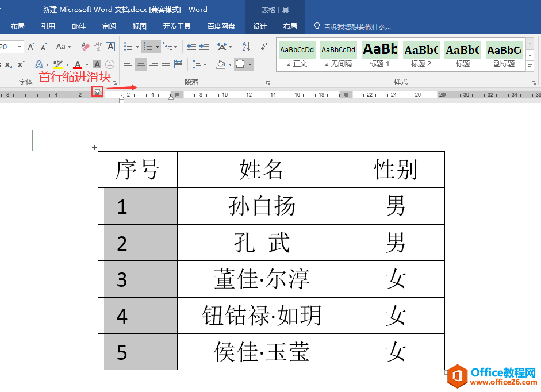541x392 pixels.
Task: Click the cell containing 孙白扬
Action: [x=262, y=206]
